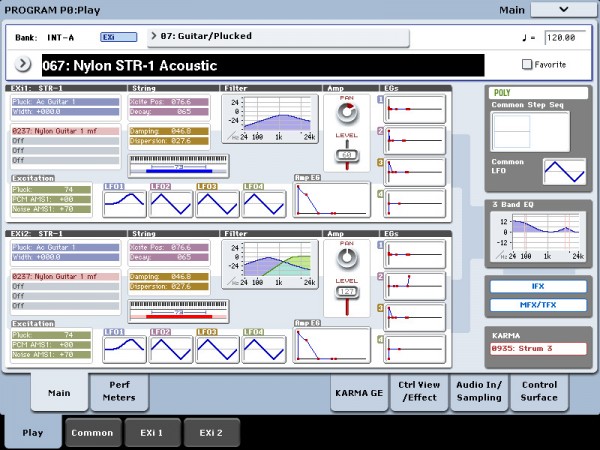Open the page menu dropdown arrow
This screenshot has height=450, width=600.
coord(563,10)
